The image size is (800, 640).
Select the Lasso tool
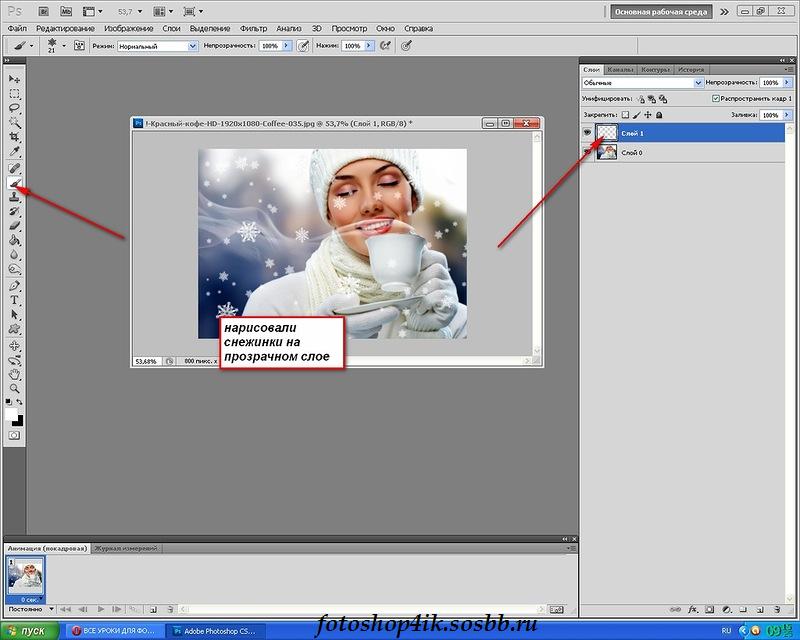pos(15,107)
